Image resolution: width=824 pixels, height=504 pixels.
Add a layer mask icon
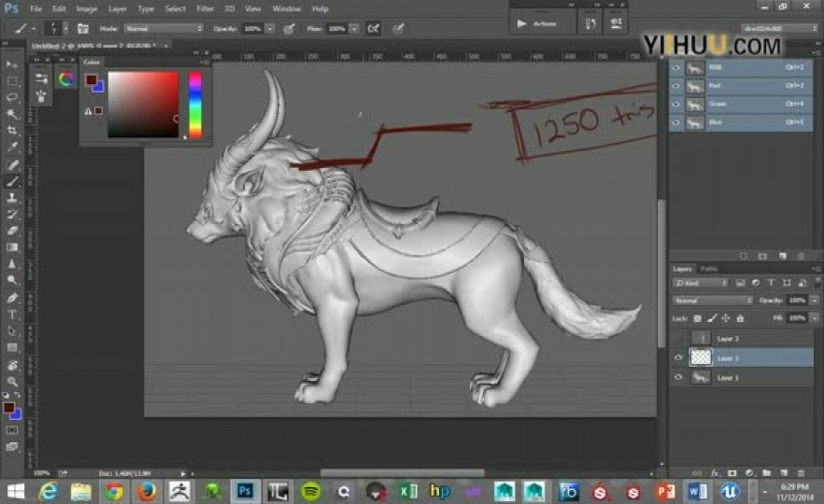click(x=732, y=473)
